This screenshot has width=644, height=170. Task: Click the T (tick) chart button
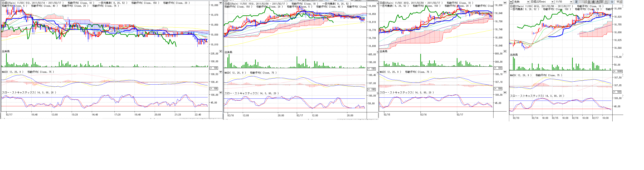pos(606,2)
